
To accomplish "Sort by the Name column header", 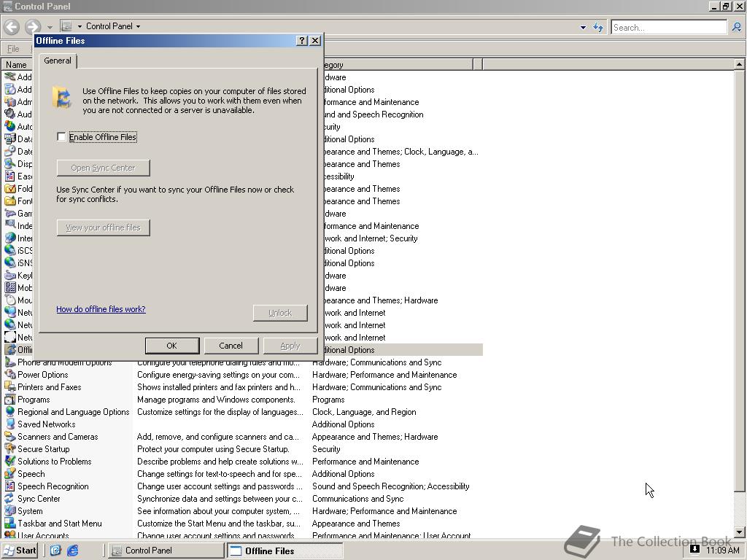I will tap(16, 64).
